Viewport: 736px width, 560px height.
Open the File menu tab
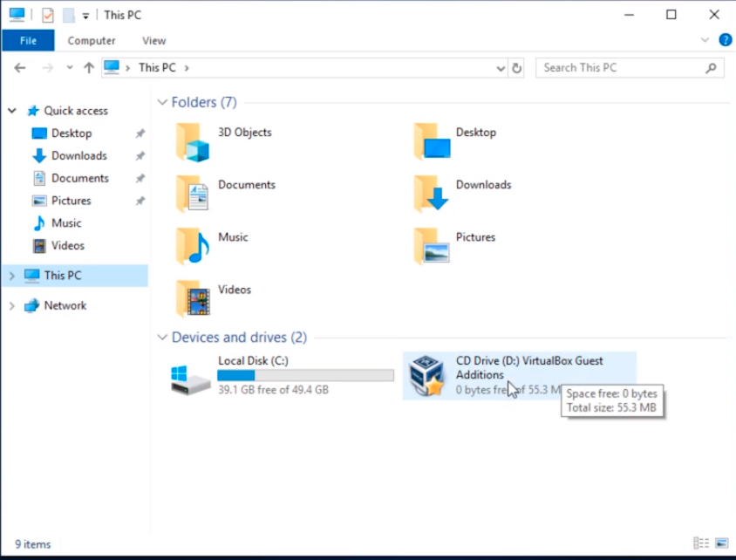pyautogui.click(x=28, y=40)
